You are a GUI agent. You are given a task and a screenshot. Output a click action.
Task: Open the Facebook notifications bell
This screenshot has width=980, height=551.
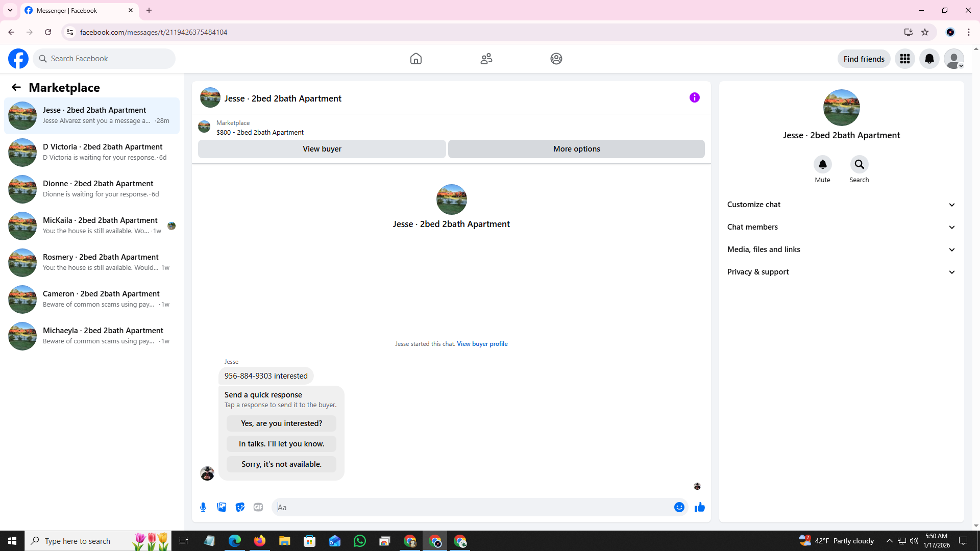[x=929, y=59]
